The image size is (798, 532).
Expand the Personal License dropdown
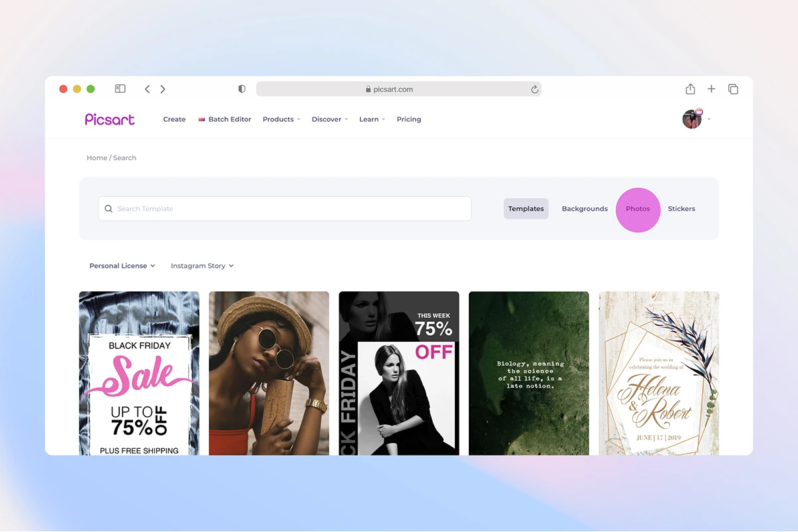point(122,266)
